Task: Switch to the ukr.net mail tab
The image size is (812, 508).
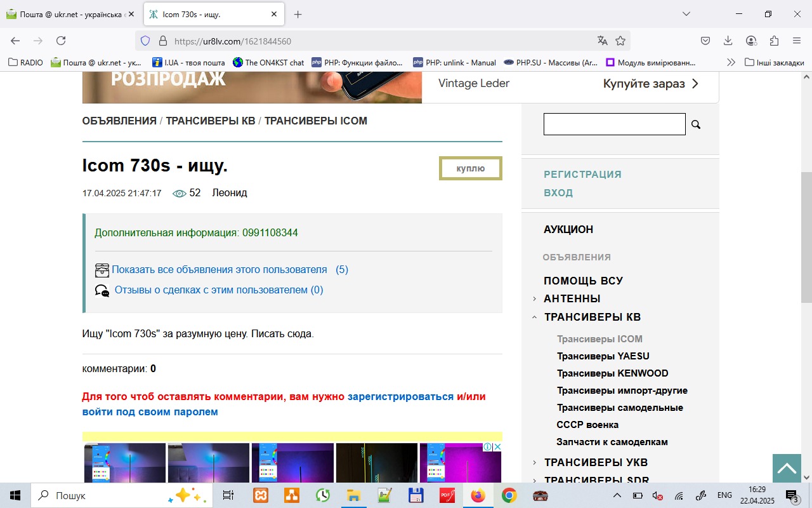Action: point(70,15)
